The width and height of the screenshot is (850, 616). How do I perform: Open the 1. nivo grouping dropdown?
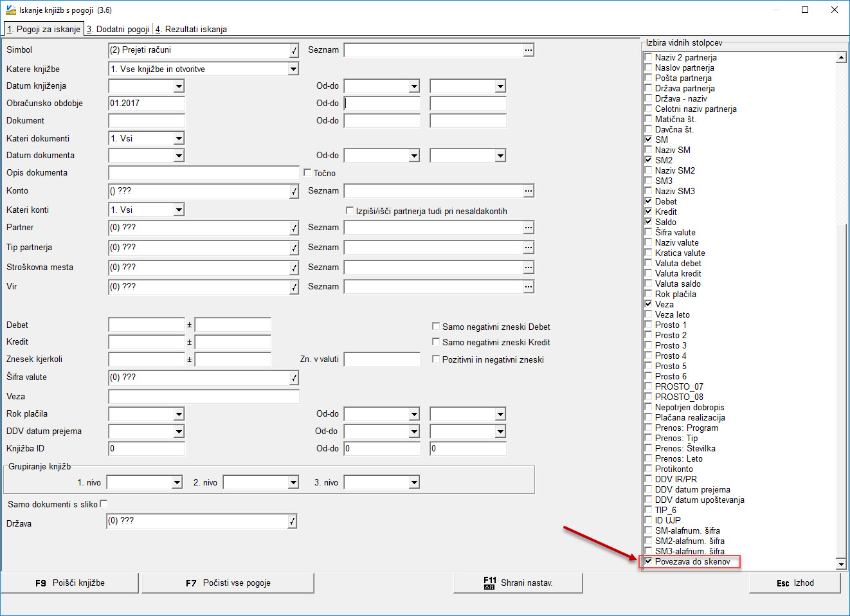click(177, 482)
